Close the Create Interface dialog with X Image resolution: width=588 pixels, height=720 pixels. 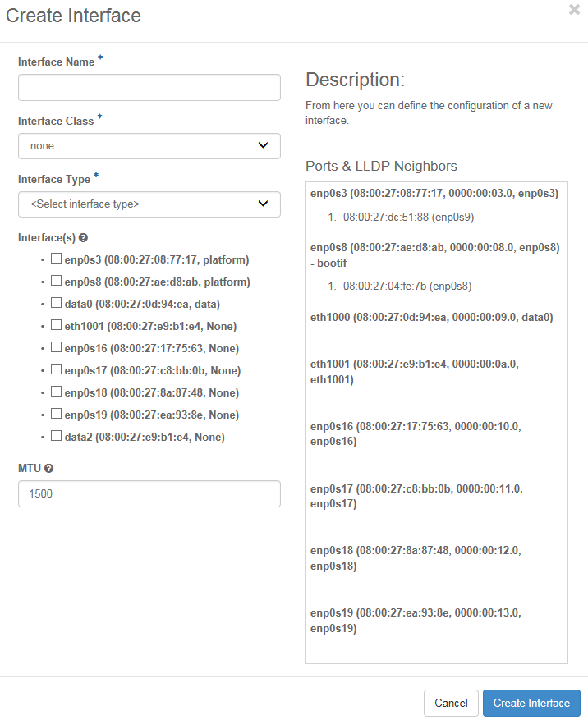[574, 10]
